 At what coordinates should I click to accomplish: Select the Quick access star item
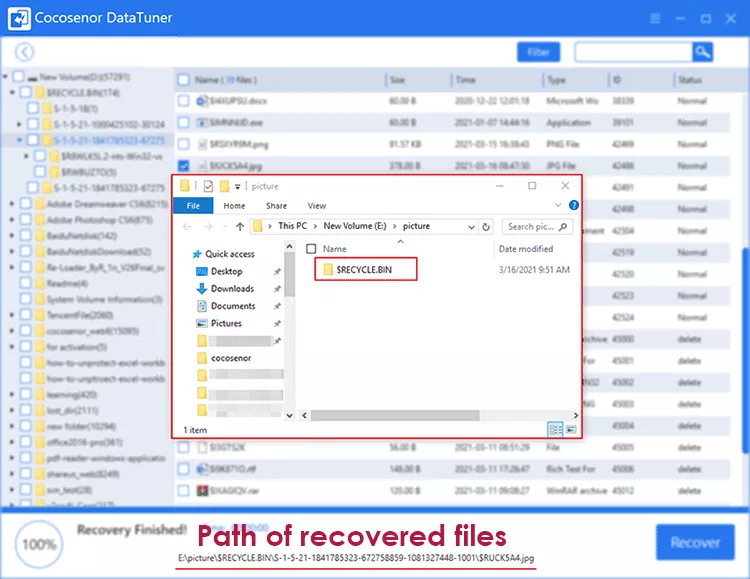tap(223, 254)
